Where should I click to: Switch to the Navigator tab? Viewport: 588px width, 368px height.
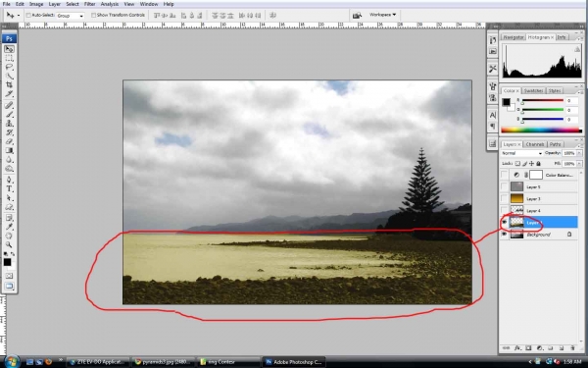(513, 37)
